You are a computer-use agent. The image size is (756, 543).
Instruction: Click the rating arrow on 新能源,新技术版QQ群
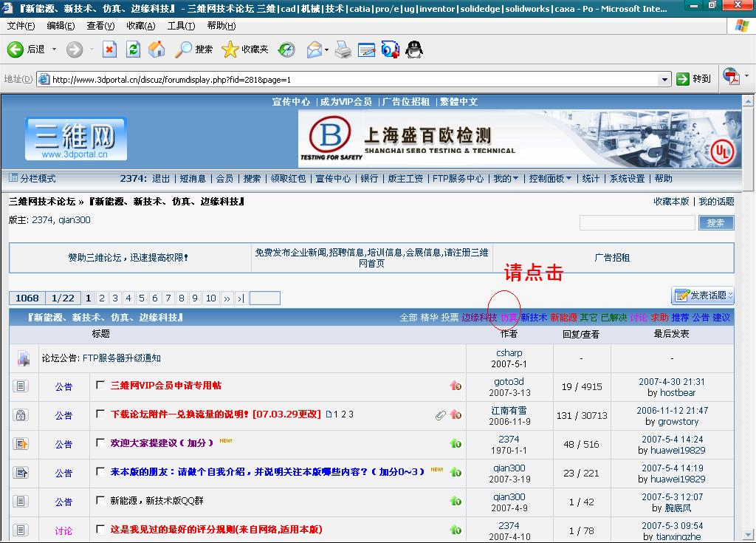coord(456,501)
